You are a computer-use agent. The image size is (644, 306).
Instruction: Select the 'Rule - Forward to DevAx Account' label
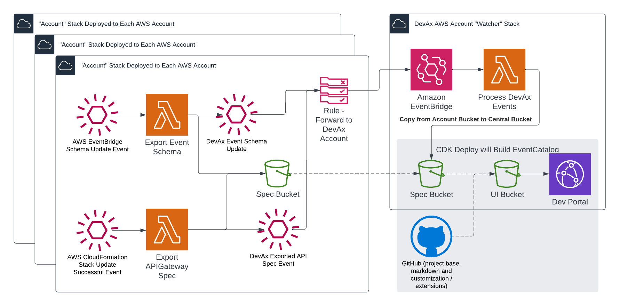coord(334,124)
